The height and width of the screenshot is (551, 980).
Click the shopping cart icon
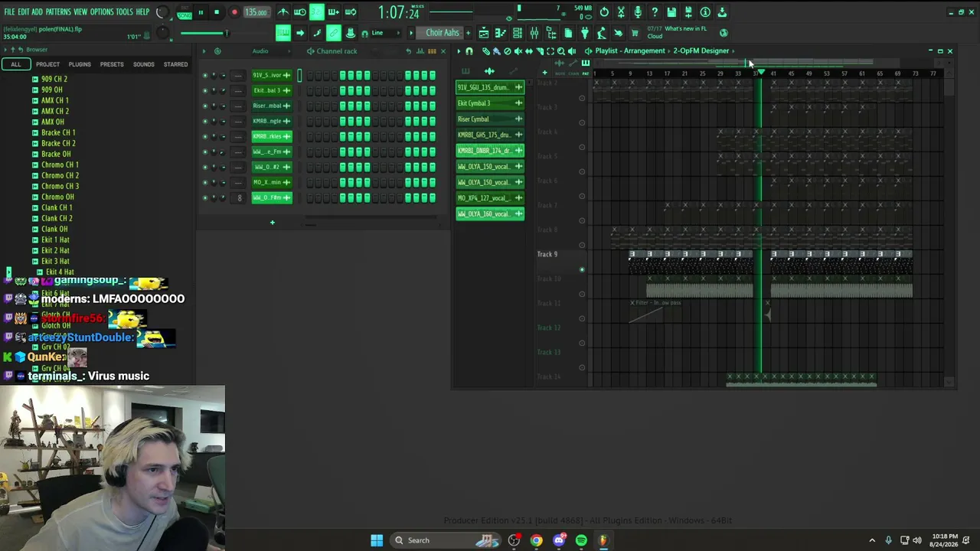635,33
